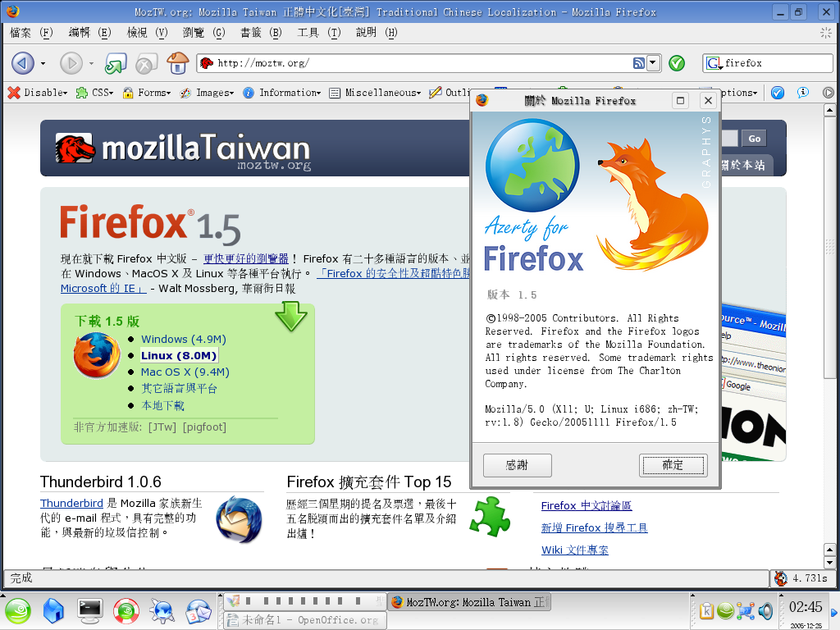
Task: Click the green Go checkmark icon
Action: coord(677,63)
